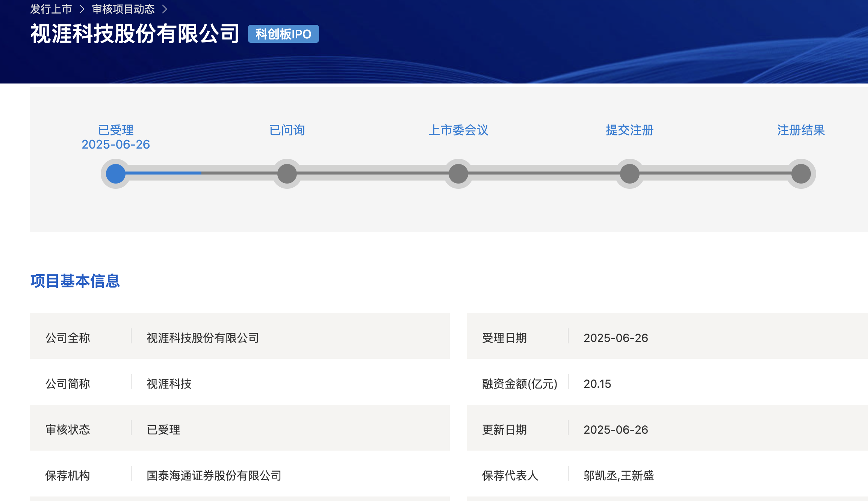Click the 提交注册 timeline node
868x501 pixels.
(x=629, y=173)
